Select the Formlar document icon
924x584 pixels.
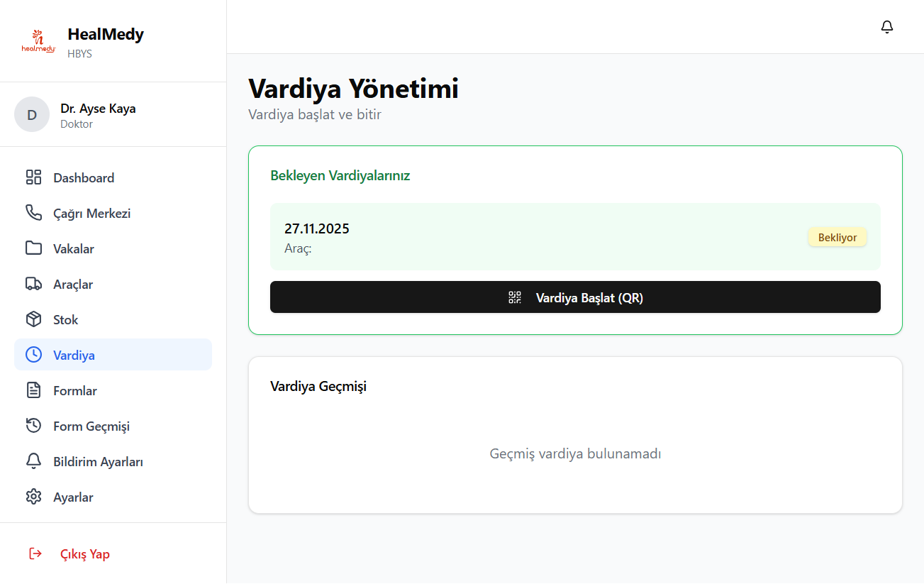point(33,390)
